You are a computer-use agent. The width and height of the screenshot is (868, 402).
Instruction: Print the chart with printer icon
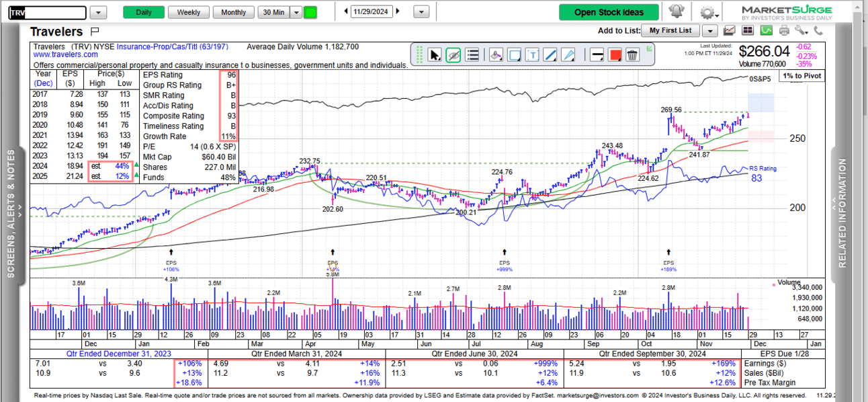click(784, 30)
